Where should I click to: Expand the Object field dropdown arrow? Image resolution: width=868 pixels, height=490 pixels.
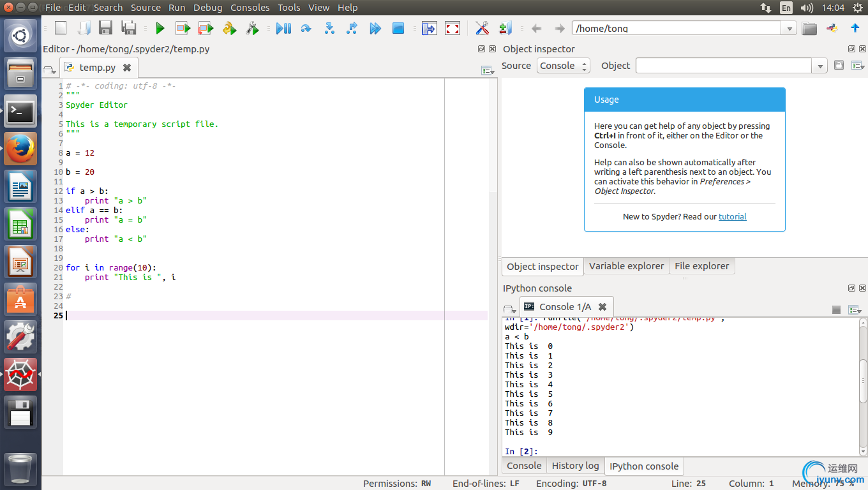pos(820,66)
